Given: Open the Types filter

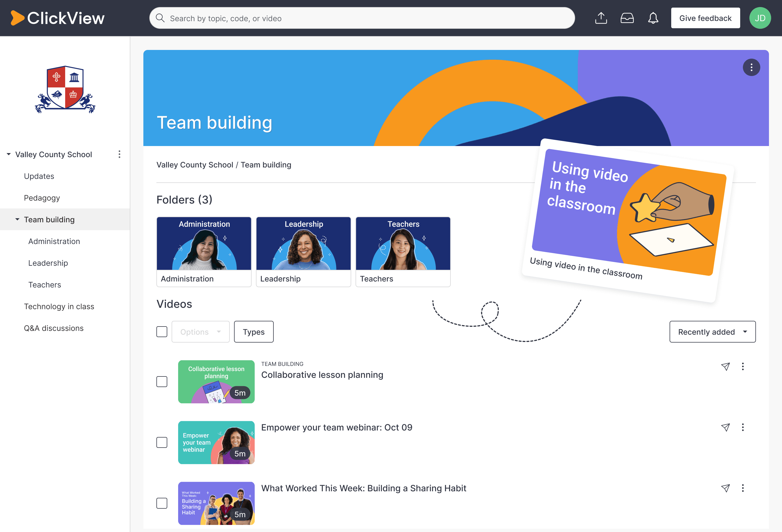Looking at the screenshot, I should point(254,332).
